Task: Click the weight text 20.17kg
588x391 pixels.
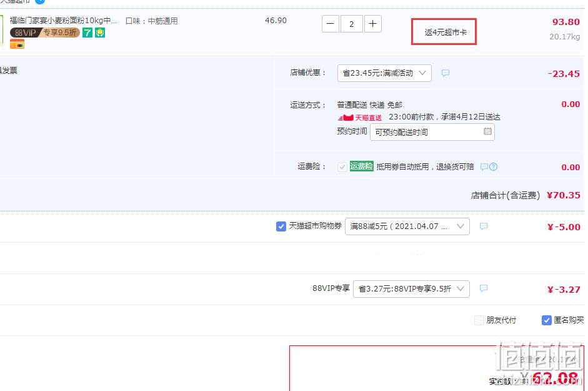Action: pos(564,36)
